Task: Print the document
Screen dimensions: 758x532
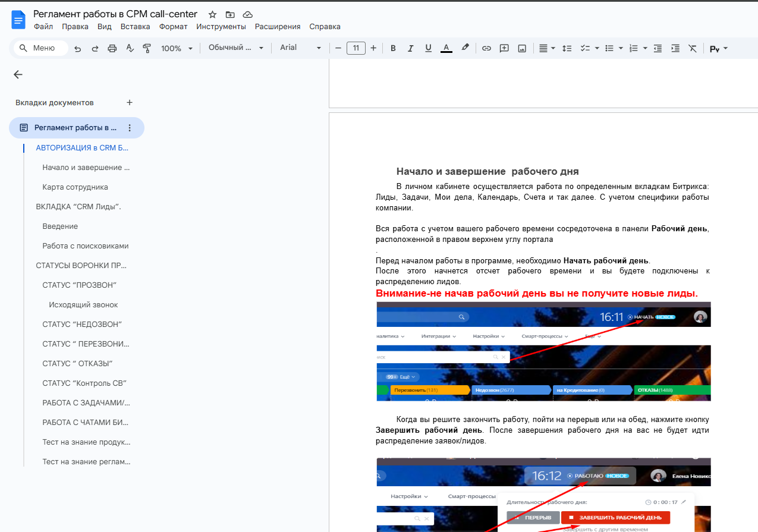Action: [112, 48]
